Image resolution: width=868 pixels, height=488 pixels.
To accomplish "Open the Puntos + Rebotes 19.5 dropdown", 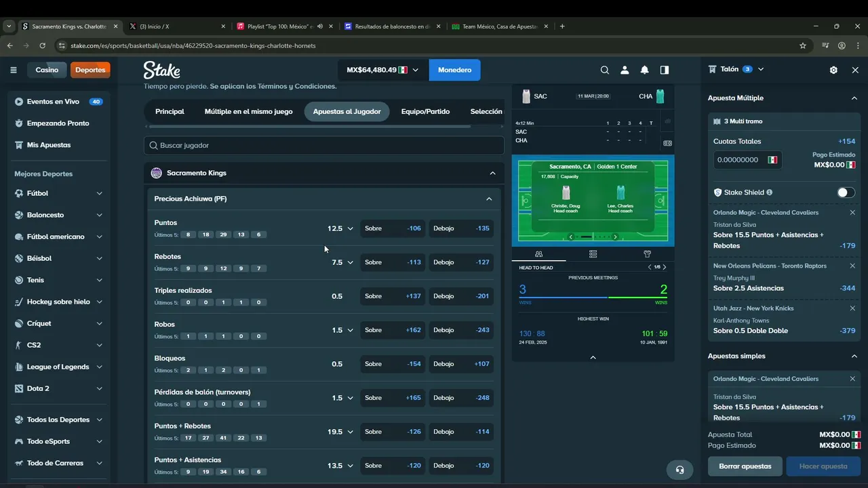I will pyautogui.click(x=340, y=432).
